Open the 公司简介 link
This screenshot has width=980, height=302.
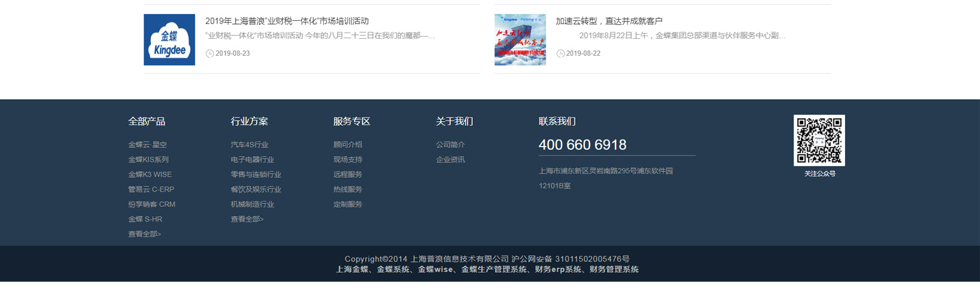(x=451, y=145)
